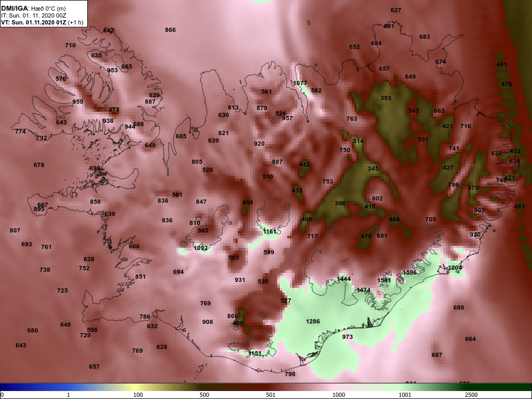Screen dimensions: 532x399
Task: Click on the map value 847
Action: coord(201,202)
